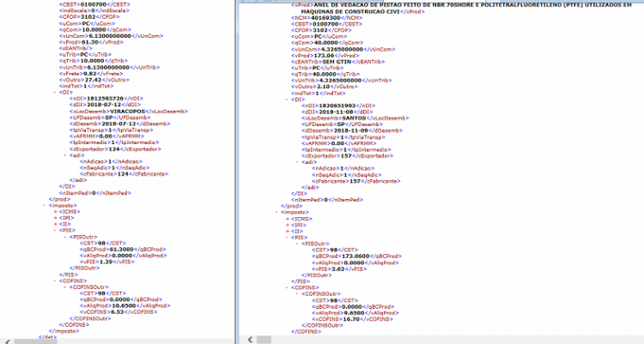644x344 pixels.
Task: Collapse the DI node in right pane
Action: click(x=287, y=100)
